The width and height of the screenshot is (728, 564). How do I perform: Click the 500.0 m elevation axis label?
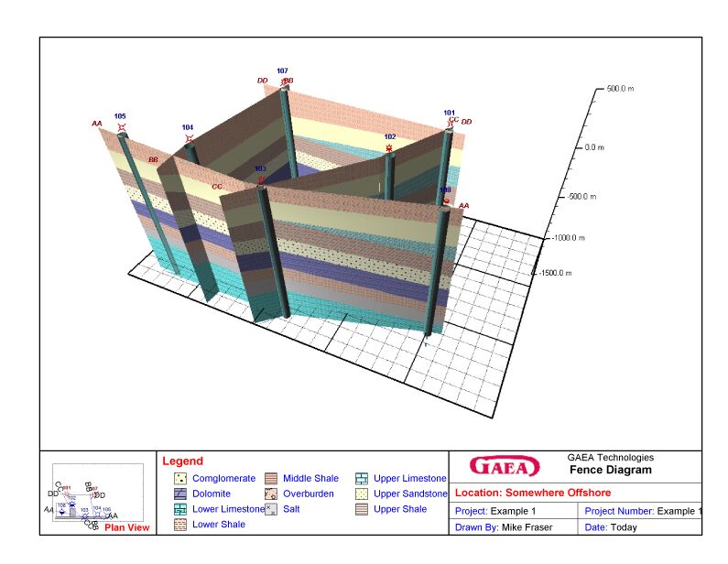[621, 89]
